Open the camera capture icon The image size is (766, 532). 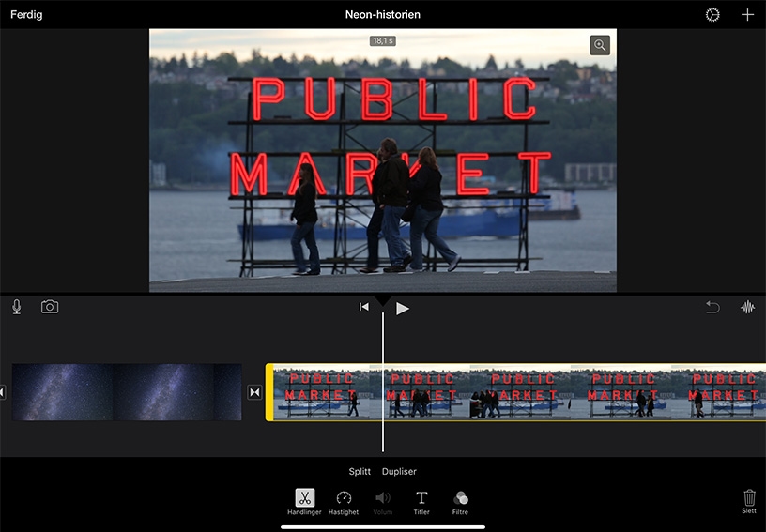point(50,307)
